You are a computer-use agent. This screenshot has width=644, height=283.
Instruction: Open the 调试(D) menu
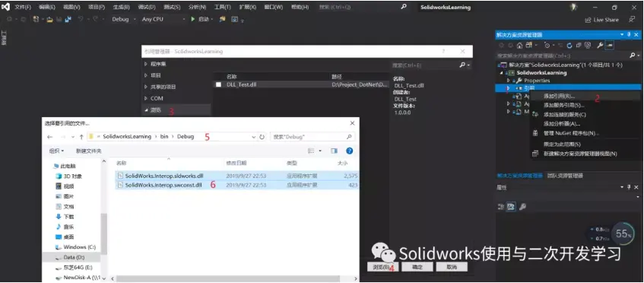coord(147,8)
